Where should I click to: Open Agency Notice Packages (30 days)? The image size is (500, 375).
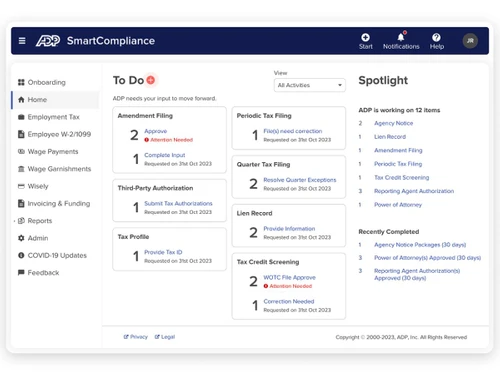pyautogui.click(x=420, y=245)
